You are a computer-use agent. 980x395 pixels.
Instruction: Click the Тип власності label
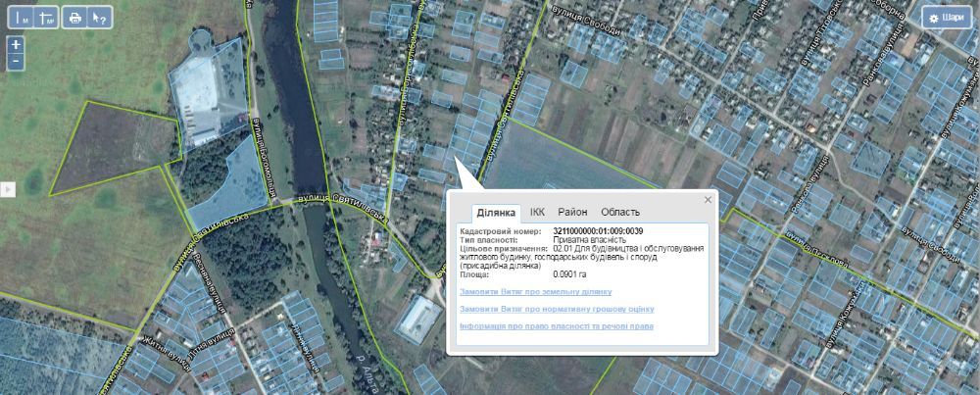pyautogui.click(x=489, y=240)
